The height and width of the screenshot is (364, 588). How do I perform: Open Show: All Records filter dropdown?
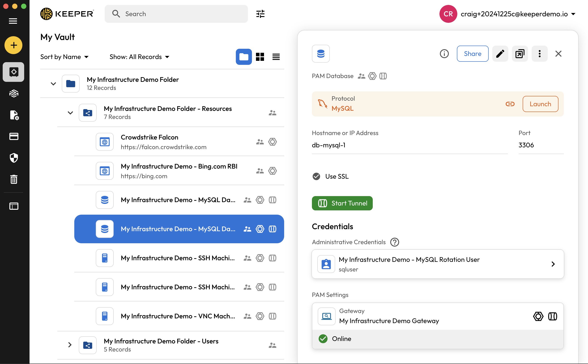139,57
